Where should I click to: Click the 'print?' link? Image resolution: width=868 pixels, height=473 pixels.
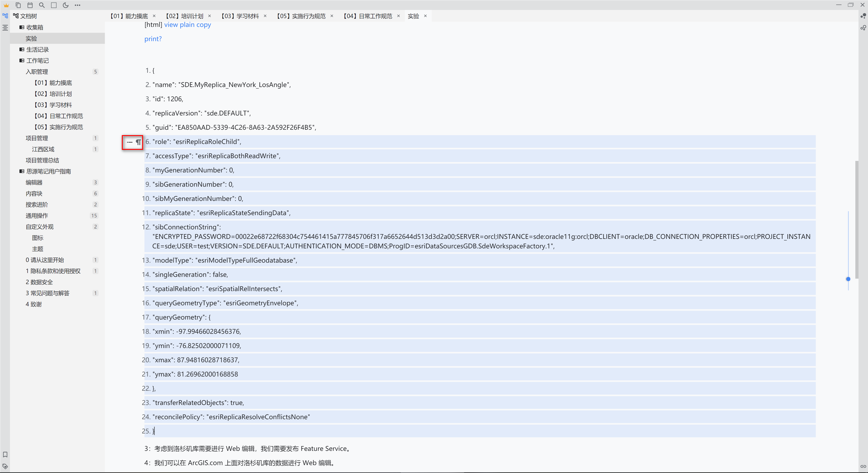coord(153,39)
